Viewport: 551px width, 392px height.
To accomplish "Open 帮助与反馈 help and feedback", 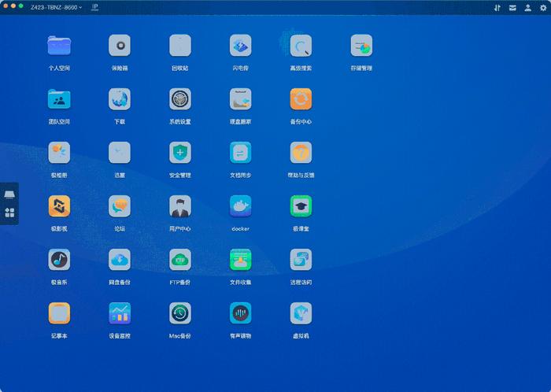I will click(301, 153).
